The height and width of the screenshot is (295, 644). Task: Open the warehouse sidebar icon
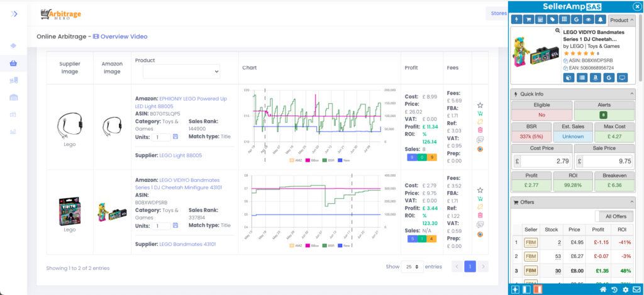(13, 97)
